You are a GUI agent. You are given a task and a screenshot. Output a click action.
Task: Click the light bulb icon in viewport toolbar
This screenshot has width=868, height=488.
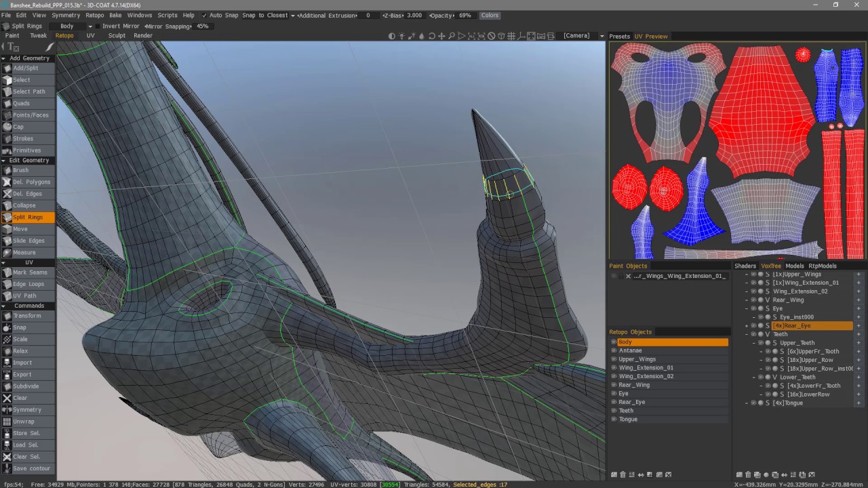click(x=401, y=36)
